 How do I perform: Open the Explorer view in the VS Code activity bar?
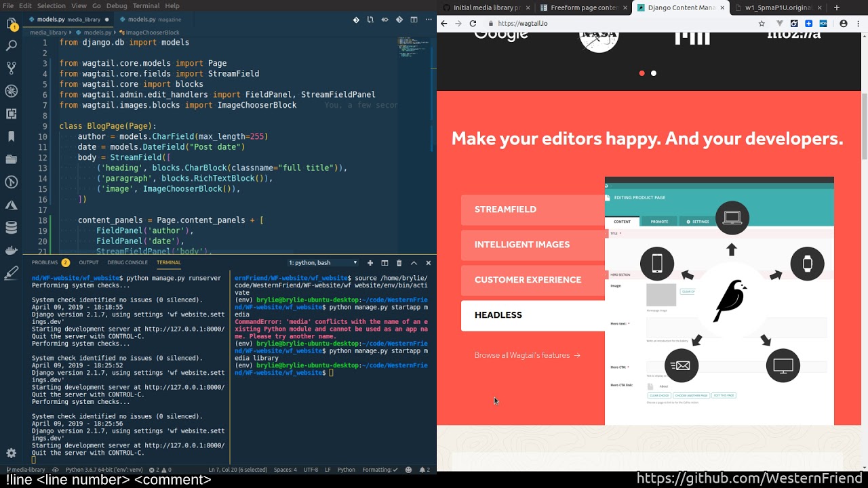point(11,24)
